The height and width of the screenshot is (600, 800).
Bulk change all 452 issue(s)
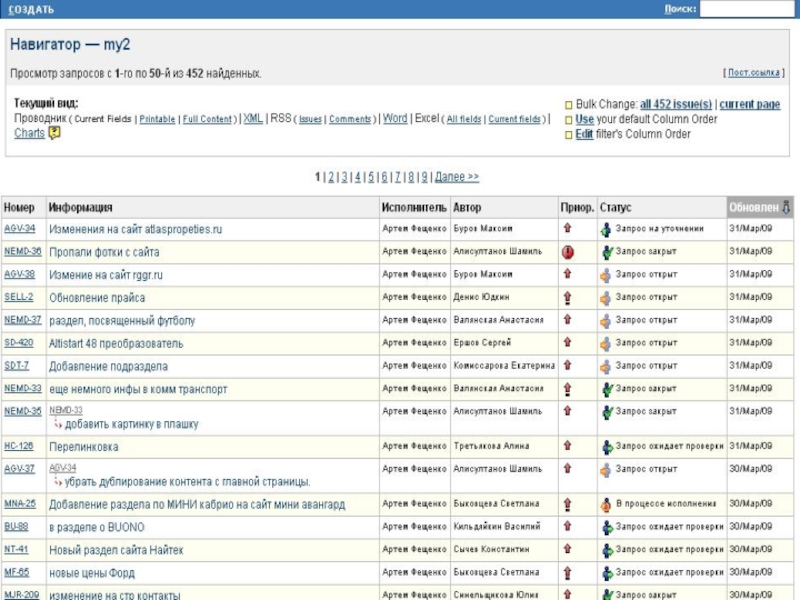[676, 104]
